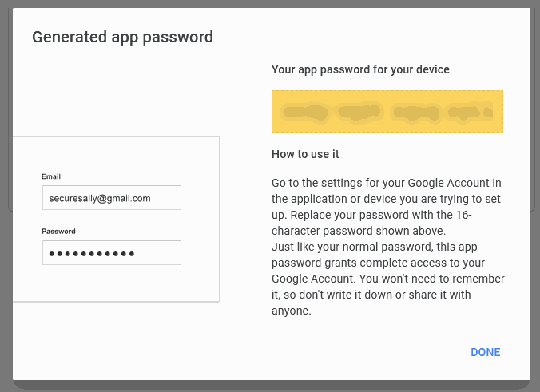Click the "Generated app password" dialog title
The image size is (540, 392).
coord(122,38)
